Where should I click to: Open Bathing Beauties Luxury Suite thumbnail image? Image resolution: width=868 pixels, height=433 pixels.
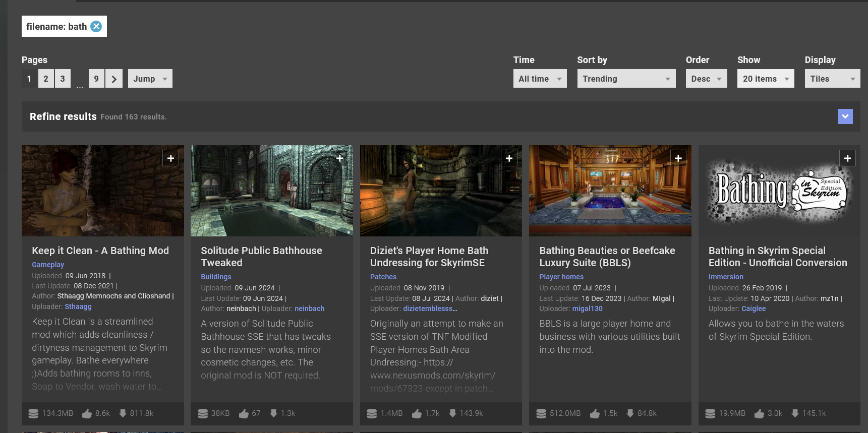[x=610, y=192]
